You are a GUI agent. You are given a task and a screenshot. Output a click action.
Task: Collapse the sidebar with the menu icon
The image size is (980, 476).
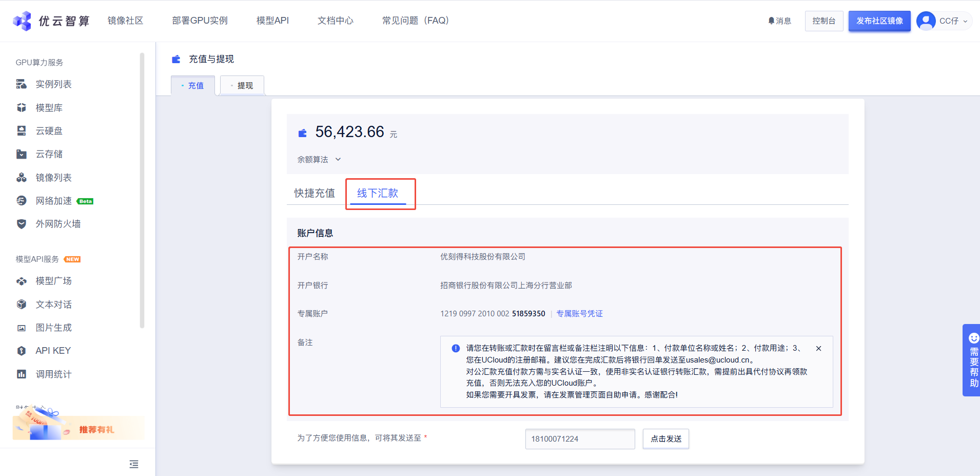pos(134,464)
